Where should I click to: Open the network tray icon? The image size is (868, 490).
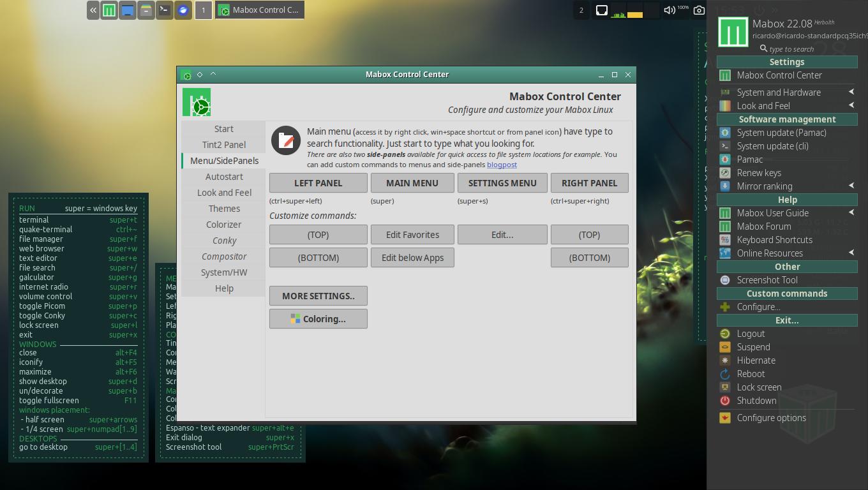(602, 10)
